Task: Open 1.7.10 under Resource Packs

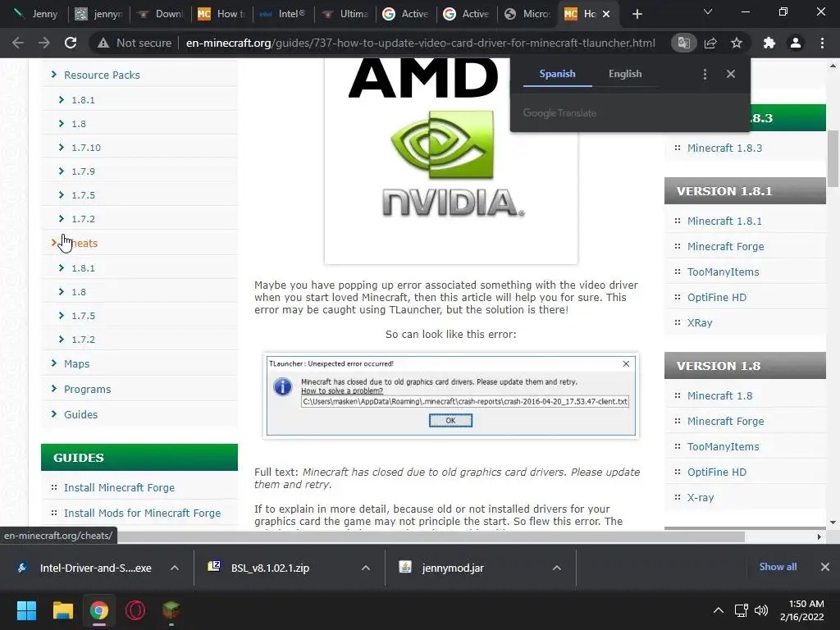Action: [x=86, y=148]
